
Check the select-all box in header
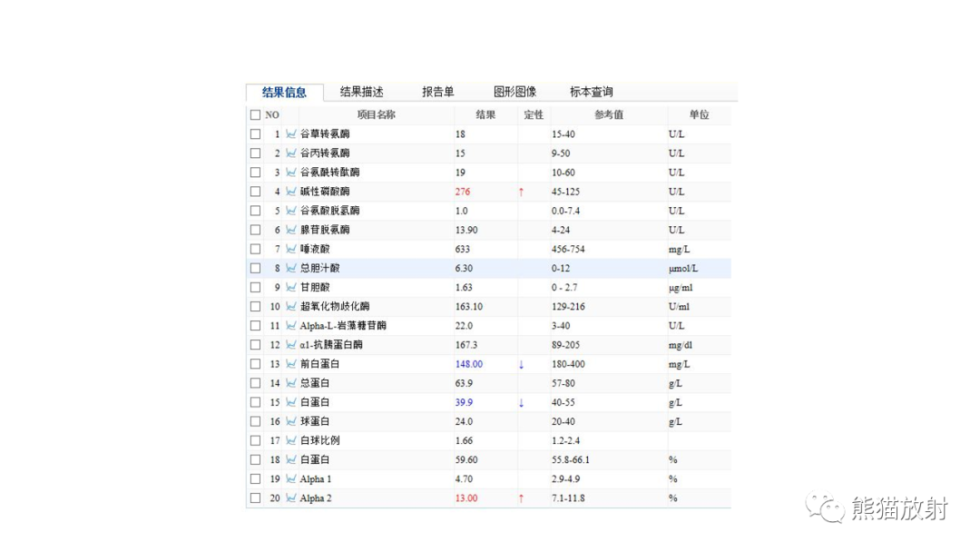(255, 114)
